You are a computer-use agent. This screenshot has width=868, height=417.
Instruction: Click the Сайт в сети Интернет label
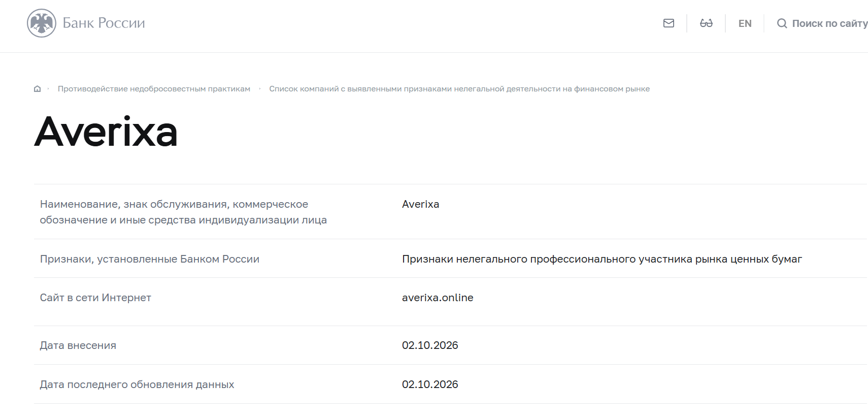coord(95,298)
